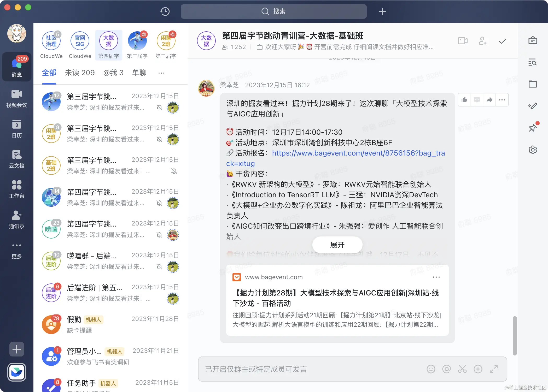548x392 pixels.
Task: Take screenshot with scissors icon
Action: (462, 369)
